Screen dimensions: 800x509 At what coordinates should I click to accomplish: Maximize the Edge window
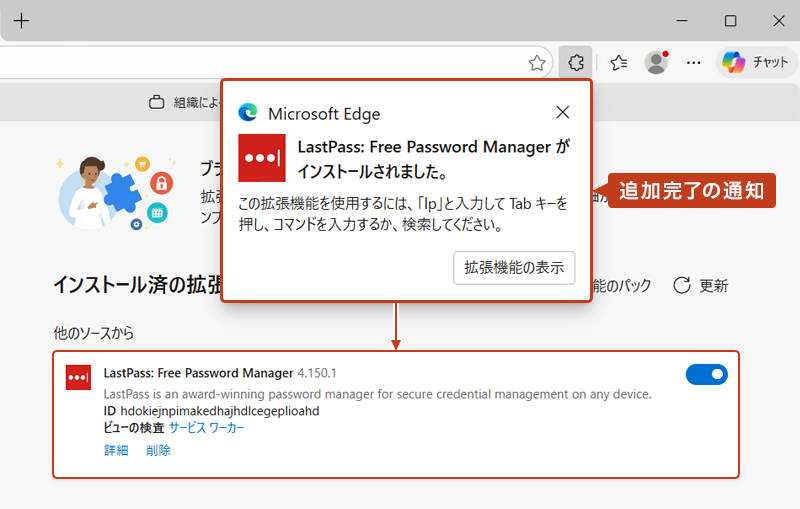(731, 21)
